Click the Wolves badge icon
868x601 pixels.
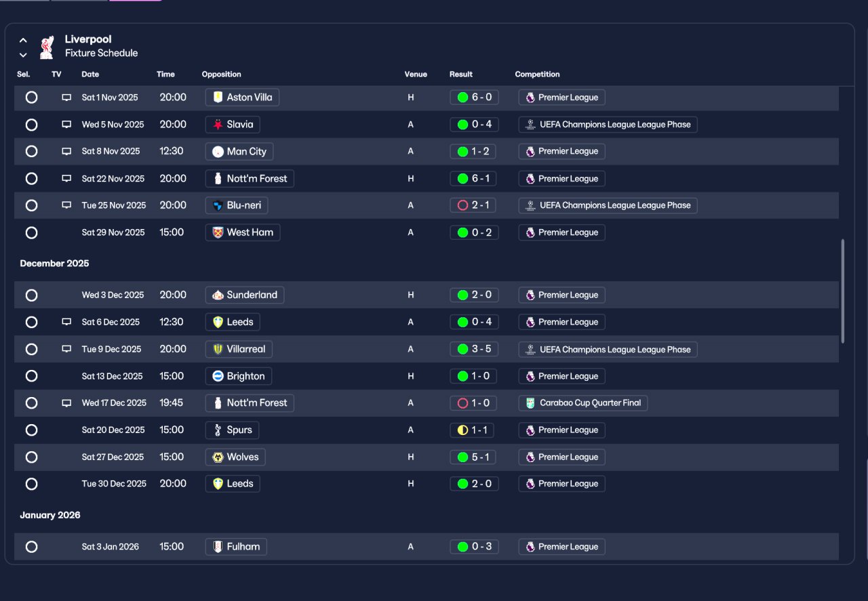point(218,457)
